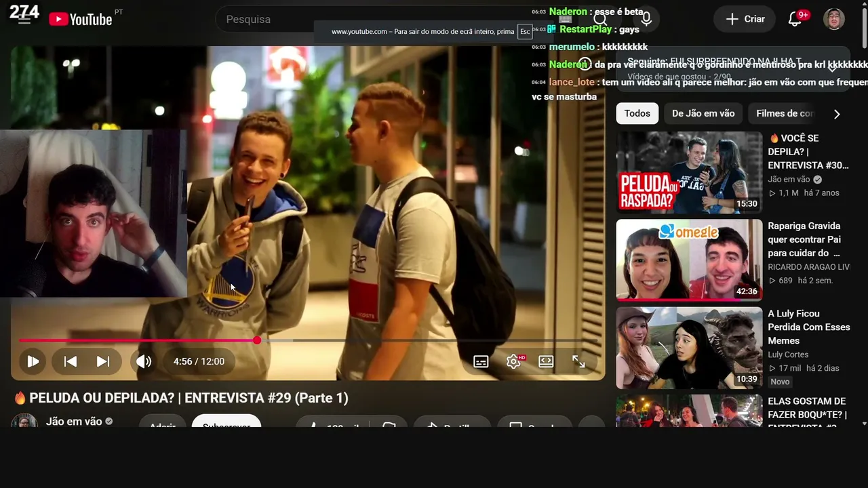Open the 'PELUDA ou RASPADA?' thumbnail
This screenshot has width=868, height=488.
(x=689, y=172)
